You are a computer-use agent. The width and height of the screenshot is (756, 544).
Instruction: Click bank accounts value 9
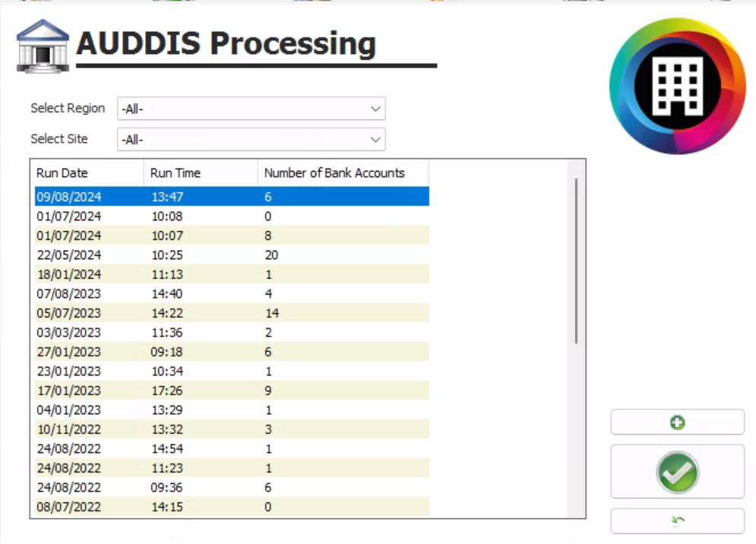tap(268, 391)
